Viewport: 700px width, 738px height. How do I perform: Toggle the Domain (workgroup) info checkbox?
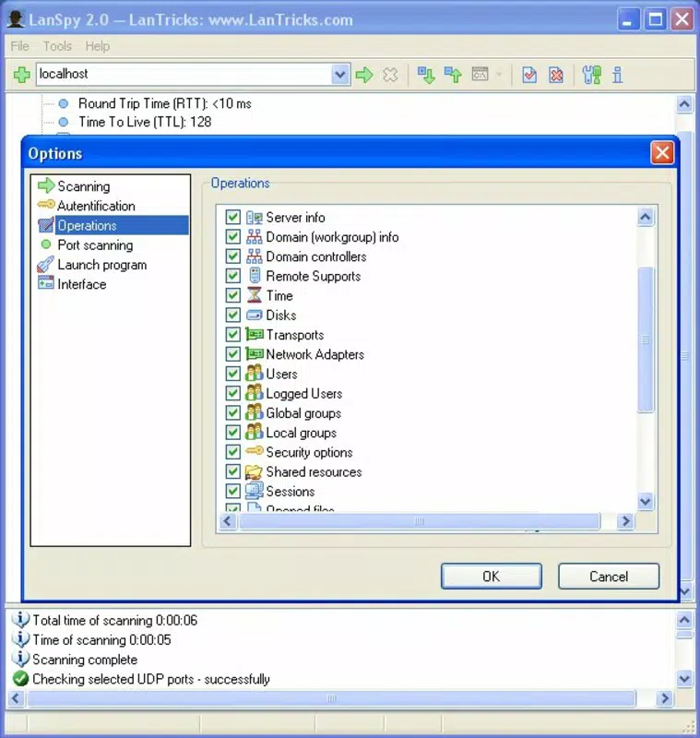232,236
